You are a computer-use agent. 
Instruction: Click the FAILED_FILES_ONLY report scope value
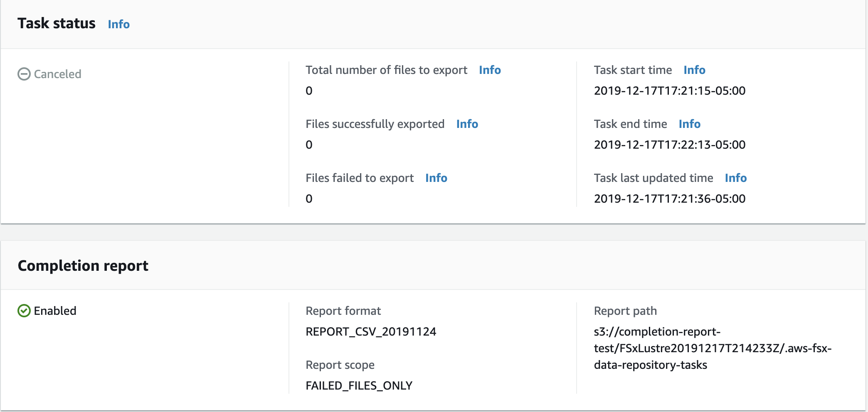coord(359,385)
